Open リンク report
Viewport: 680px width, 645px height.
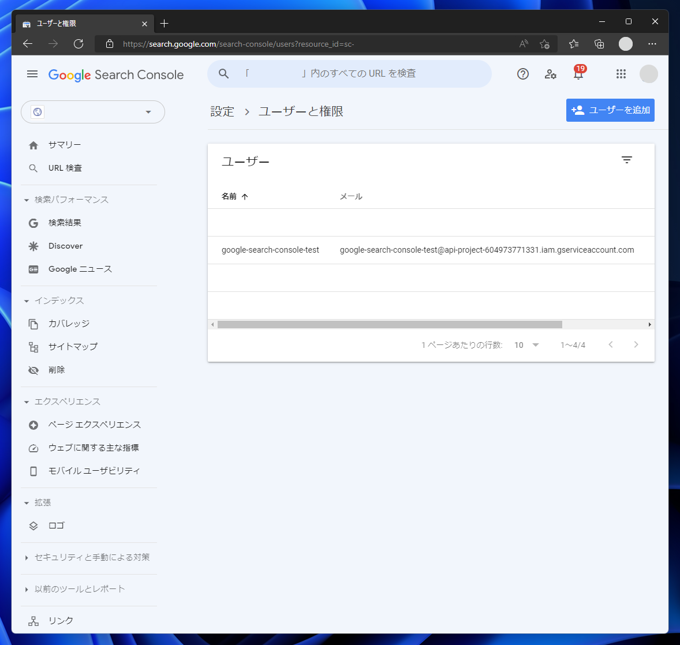point(61,621)
